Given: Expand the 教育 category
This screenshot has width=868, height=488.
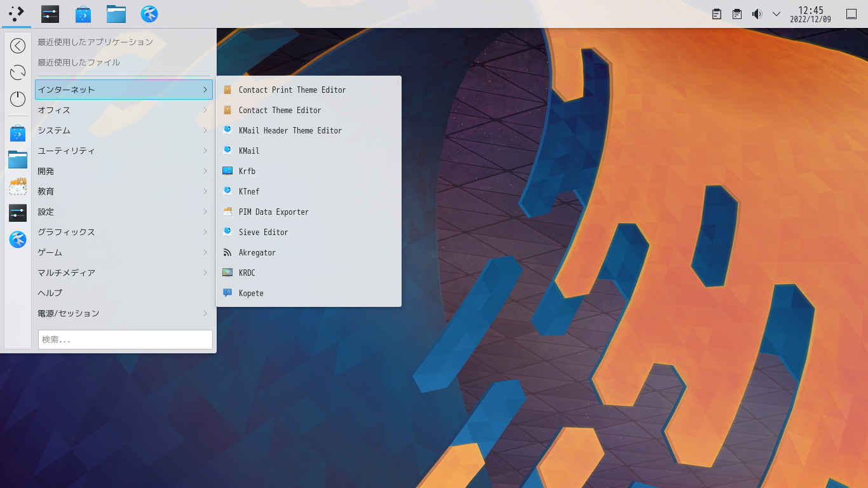Looking at the screenshot, I should point(124,191).
